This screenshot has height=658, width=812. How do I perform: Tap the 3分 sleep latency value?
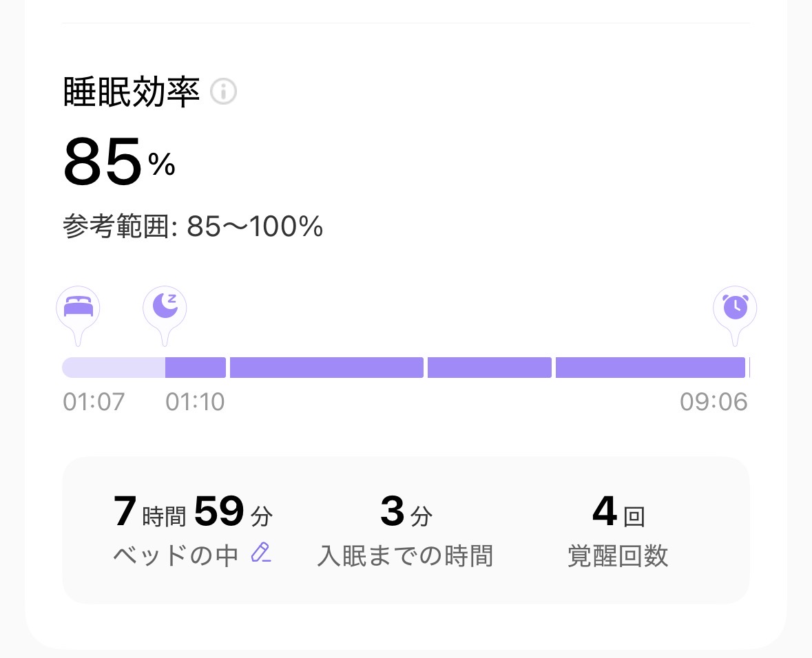406,511
